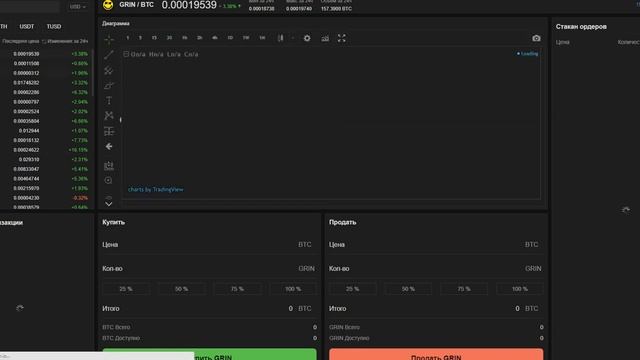Select 1W chart interval
Image resolution: width=640 pixels, height=360 pixels.
(x=246, y=38)
